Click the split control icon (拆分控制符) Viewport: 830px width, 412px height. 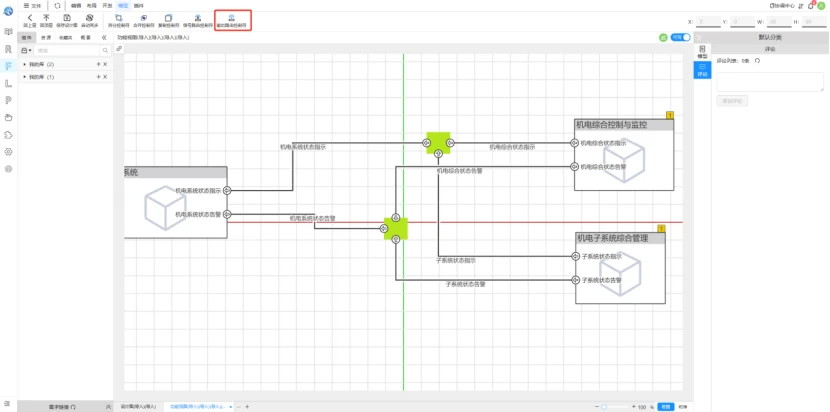click(x=118, y=18)
